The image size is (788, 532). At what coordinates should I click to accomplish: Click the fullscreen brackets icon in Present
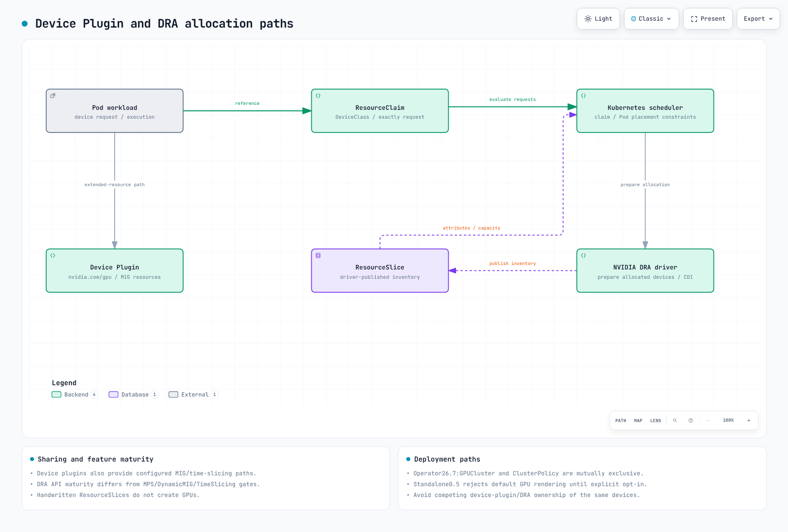point(694,19)
